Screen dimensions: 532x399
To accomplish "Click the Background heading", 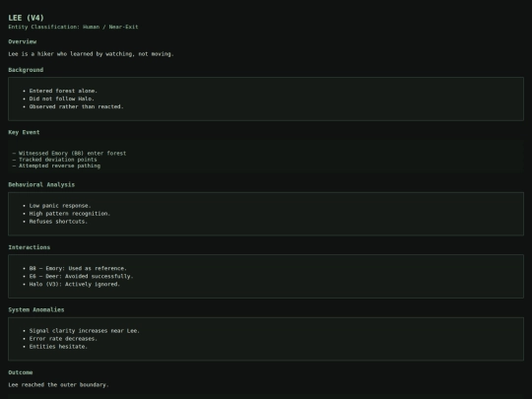I will tap(26, 70).
